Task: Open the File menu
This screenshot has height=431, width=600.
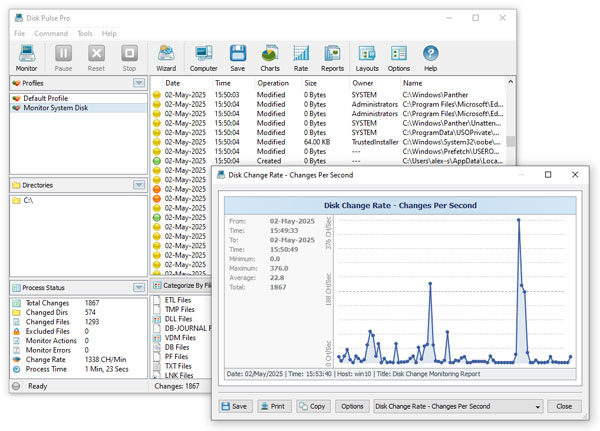Action: click(20, 34)
